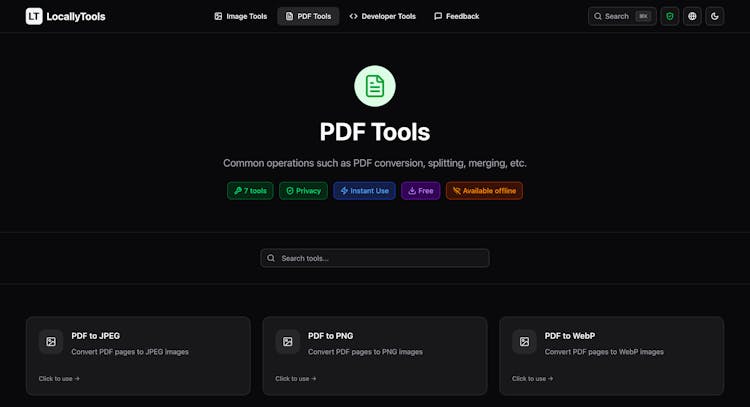Open the header Search box
The image size is (750, 407).
[622, 16]
